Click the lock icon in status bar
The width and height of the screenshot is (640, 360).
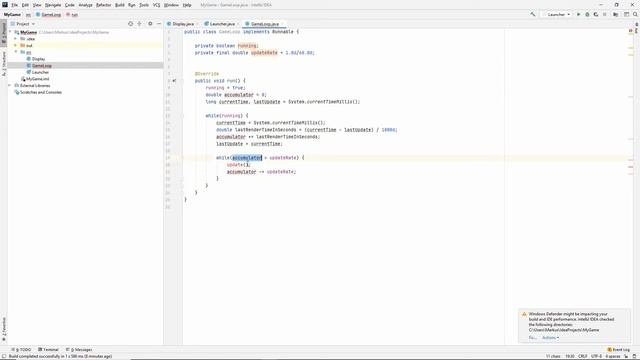[626, 356]
